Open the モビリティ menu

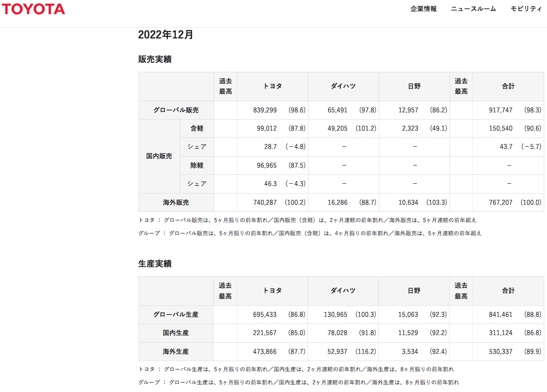click(526, 9)
